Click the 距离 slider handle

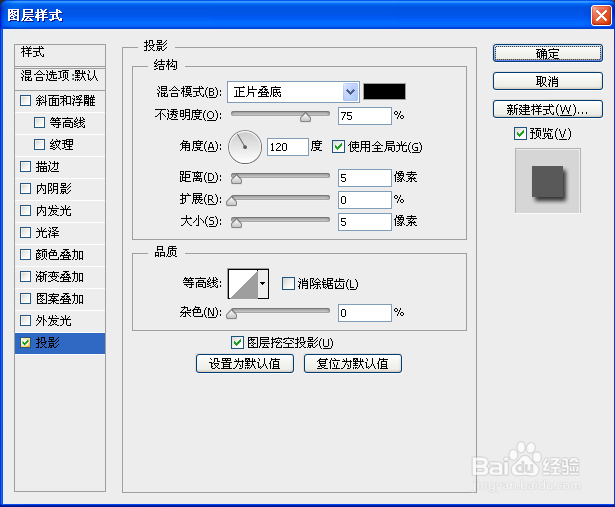point(236,178)
